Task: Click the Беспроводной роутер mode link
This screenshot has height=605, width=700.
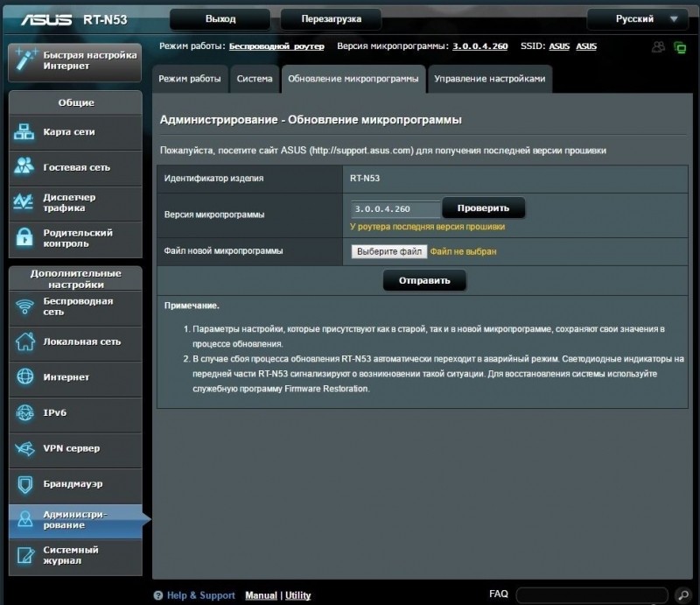Action: [276, 46]
